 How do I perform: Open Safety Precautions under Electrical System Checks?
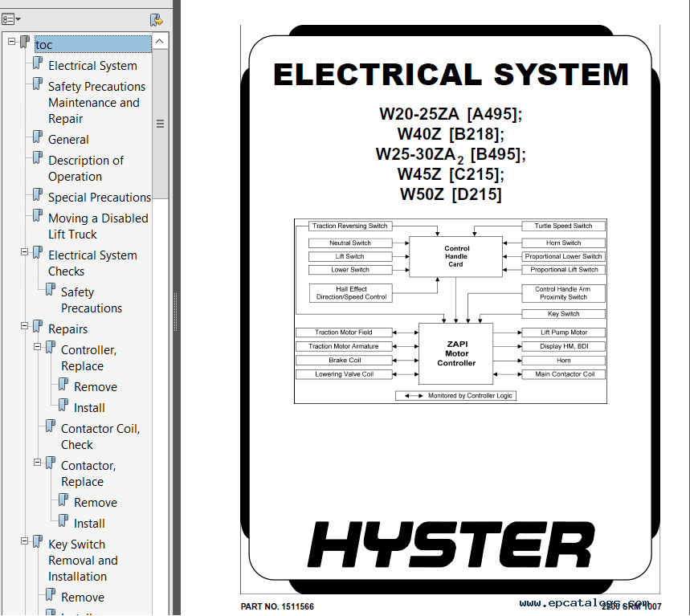click(x=92, y=300)
